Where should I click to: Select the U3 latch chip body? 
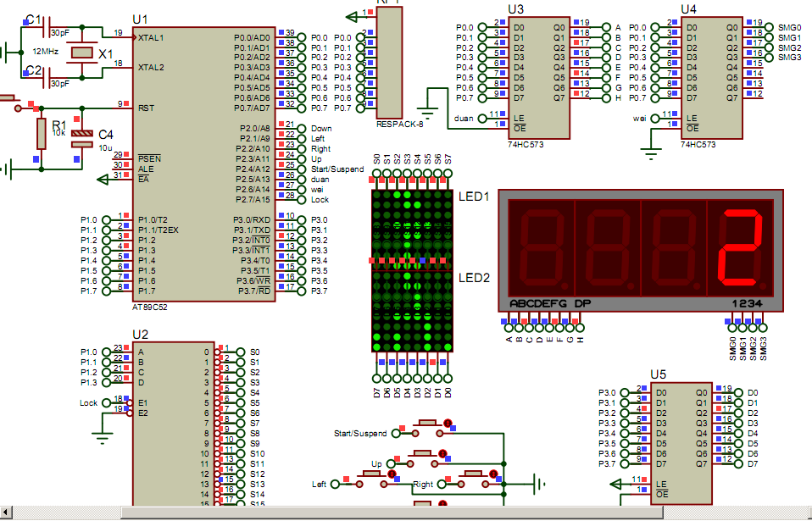click(x=539, y=78)
